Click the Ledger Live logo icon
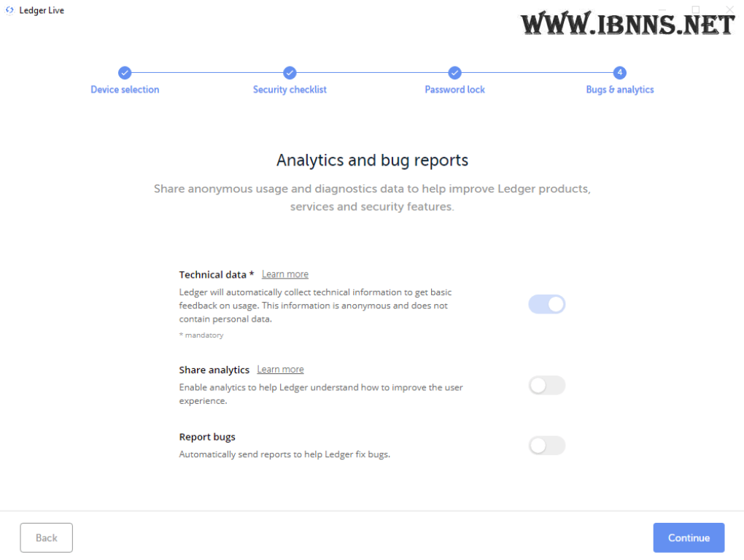This screenshot has height=560, width=744. 9,10
